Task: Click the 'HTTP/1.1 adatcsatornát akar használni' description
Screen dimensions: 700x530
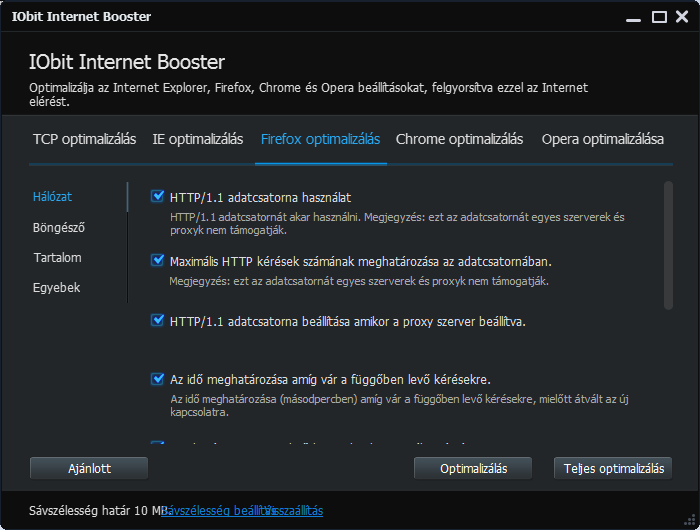Action: coord(397,224)
